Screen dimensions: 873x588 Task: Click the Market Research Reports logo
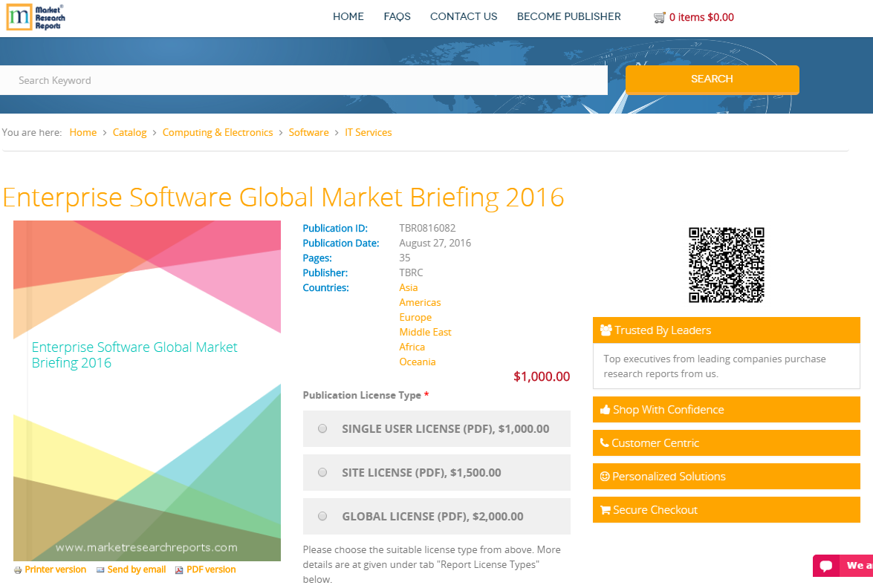pyautogui.click(x=35, y=18)
